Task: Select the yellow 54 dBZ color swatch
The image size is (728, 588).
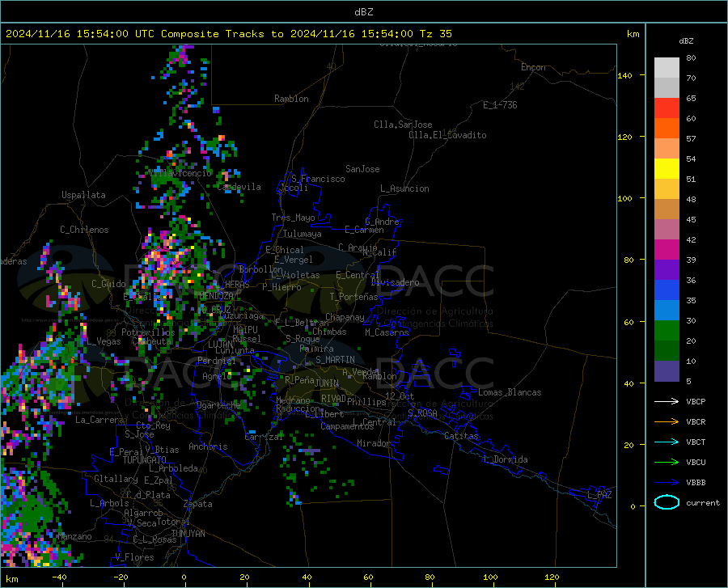Action: 667,169
